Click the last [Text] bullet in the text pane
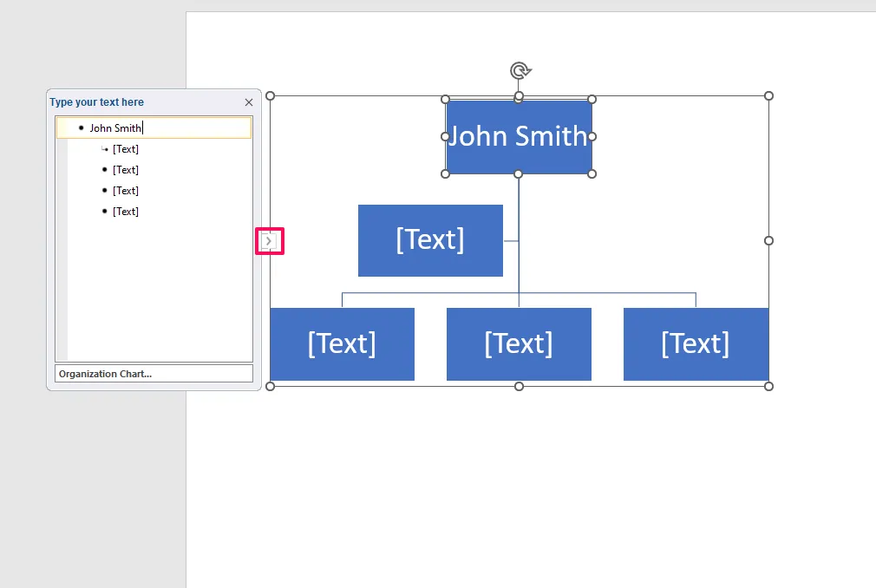 pos(125,212)
